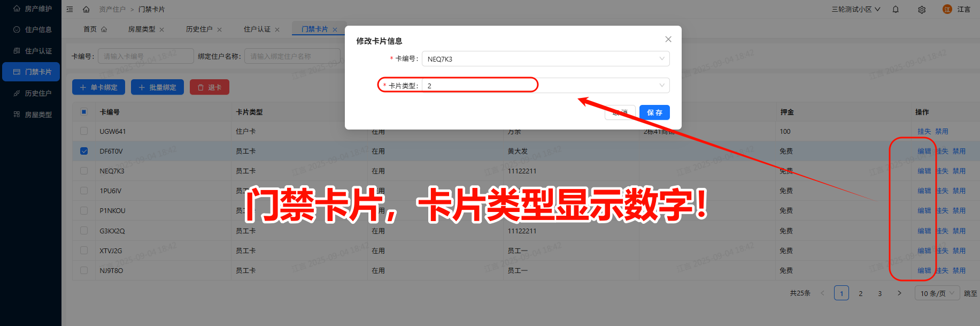Switch to 房屋类型 tab

(x=141, y=29)
